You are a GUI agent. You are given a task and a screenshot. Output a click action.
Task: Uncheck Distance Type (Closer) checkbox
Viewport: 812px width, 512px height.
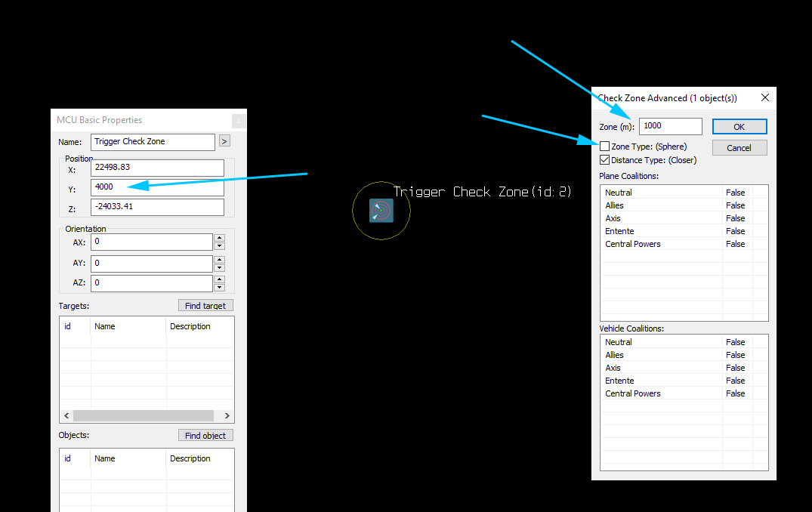(x=605, y=160)
